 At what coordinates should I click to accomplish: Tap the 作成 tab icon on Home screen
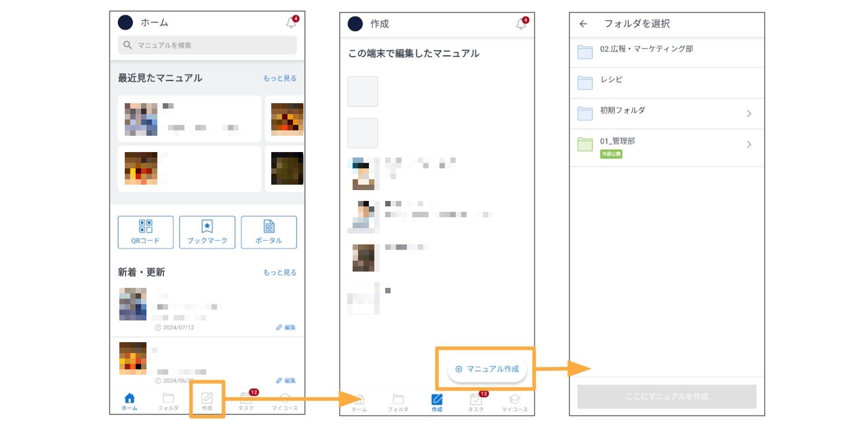click(x=207, y=400)
